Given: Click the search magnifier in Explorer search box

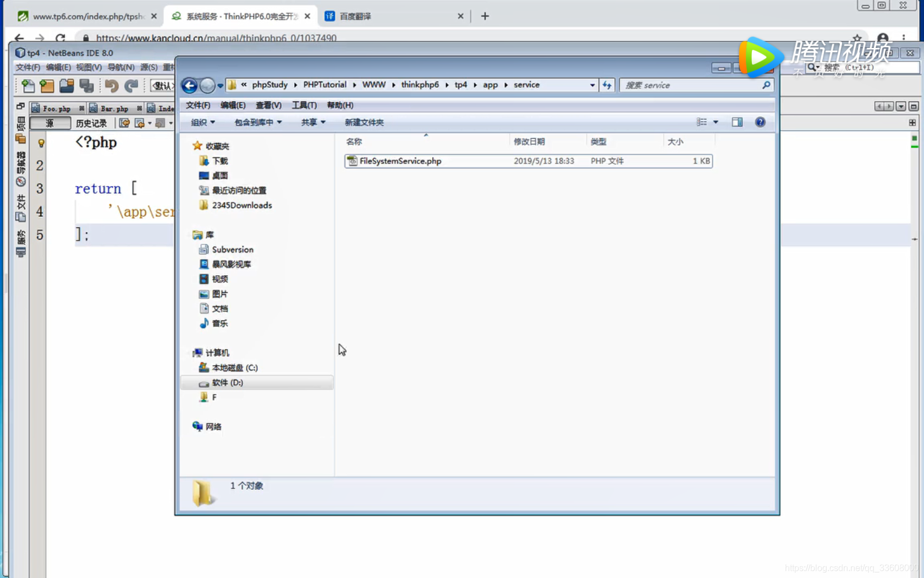Looking at the screenshot, I should click(766, 85).
